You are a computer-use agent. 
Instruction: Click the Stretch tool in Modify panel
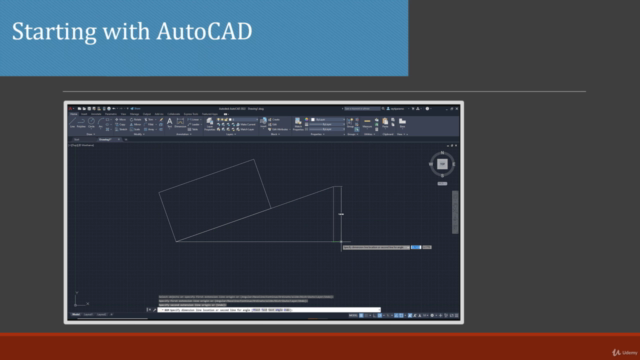tap(121, 129)
